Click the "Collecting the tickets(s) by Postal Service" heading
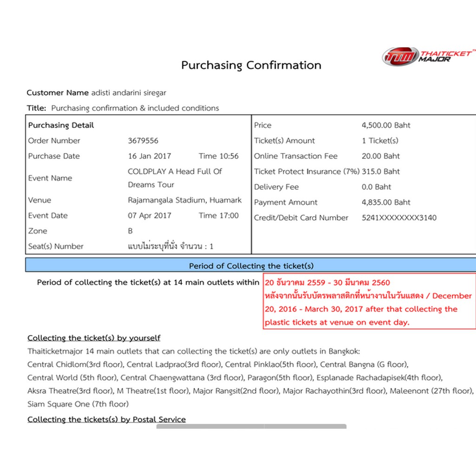The height and width of the screenshot is (476, 476). (106, 419)
